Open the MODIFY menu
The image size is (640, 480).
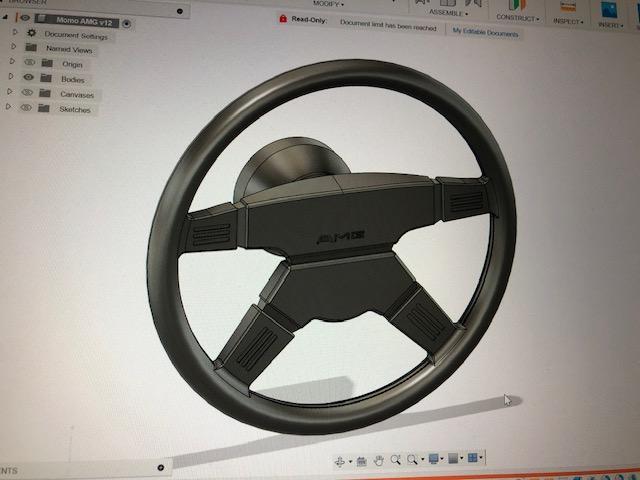[x=329, y=4]
